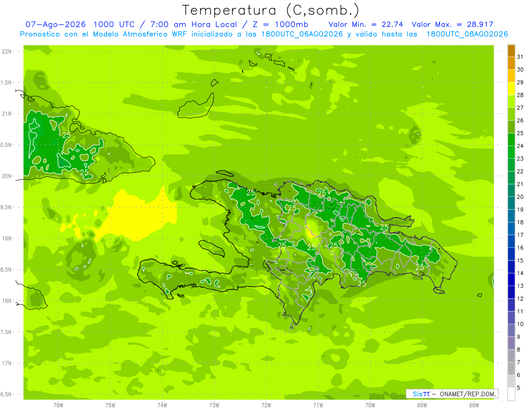
Task: Click legend value label '18'
Action: [x=520, y=222]
